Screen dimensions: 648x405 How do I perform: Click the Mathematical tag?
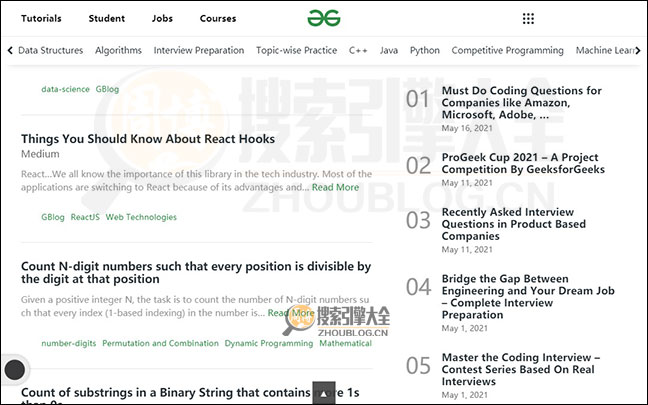[x=345, y=343]
